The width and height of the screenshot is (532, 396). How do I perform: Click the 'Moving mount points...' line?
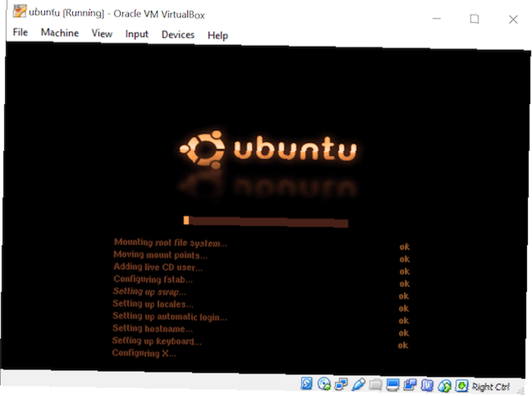[160, 255]
